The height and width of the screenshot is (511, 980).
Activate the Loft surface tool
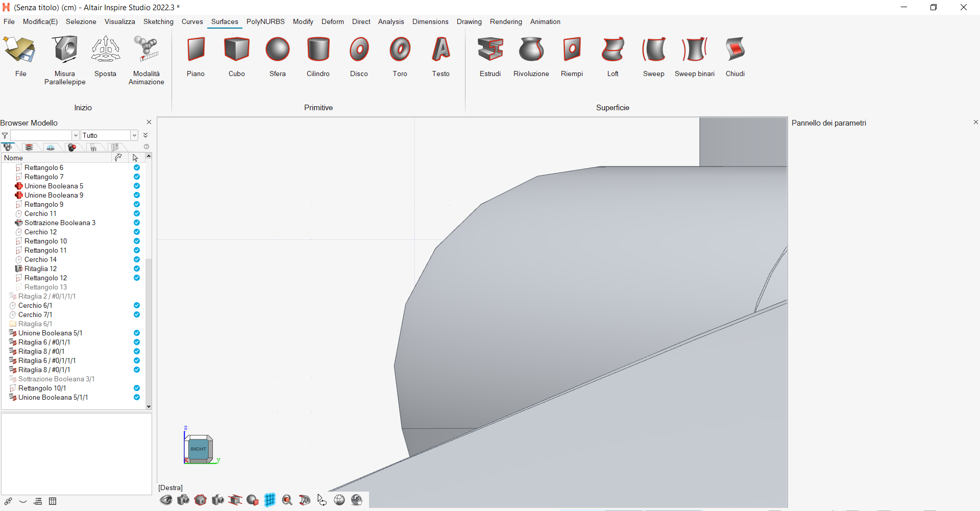612,57
